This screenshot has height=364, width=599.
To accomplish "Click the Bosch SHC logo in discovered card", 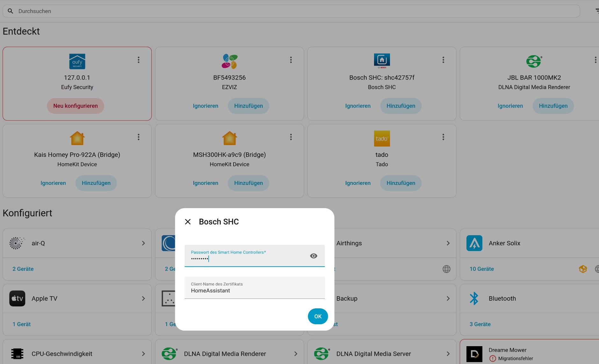I will [382, 61].
